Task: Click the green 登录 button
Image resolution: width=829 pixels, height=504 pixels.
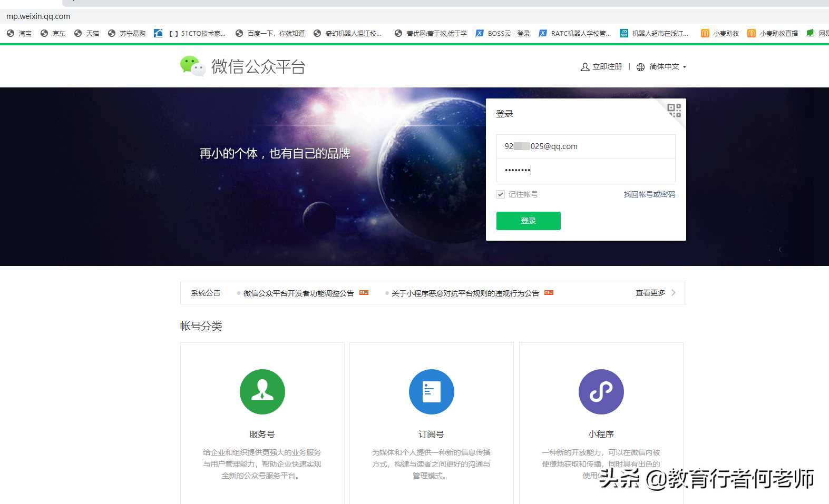Action: tap(529, 221)
